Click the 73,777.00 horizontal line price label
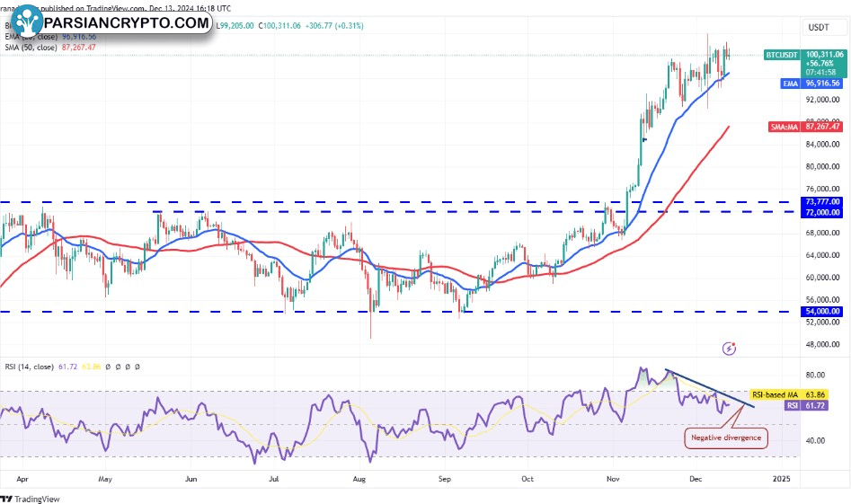851x504 pixels. click(x=822, y=202)
